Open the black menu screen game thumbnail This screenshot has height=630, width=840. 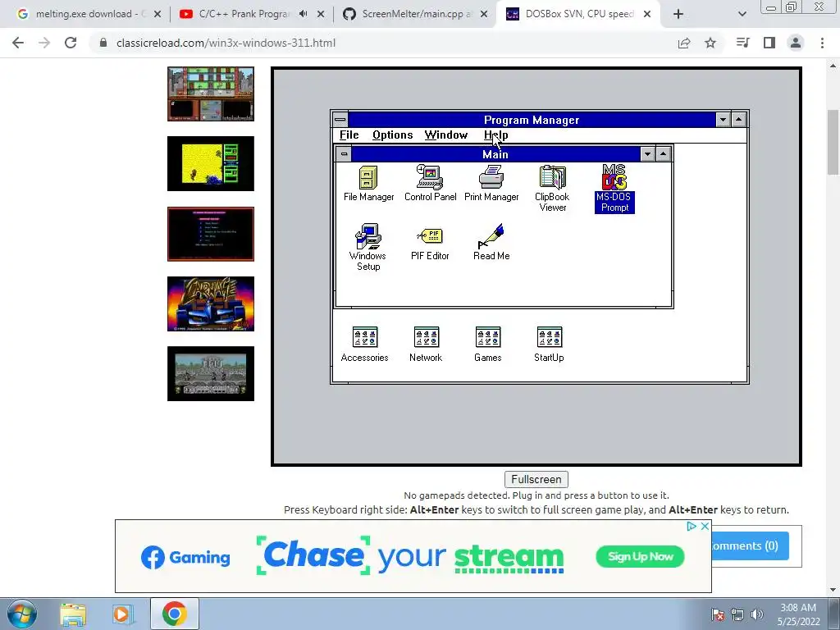point(211,234)
